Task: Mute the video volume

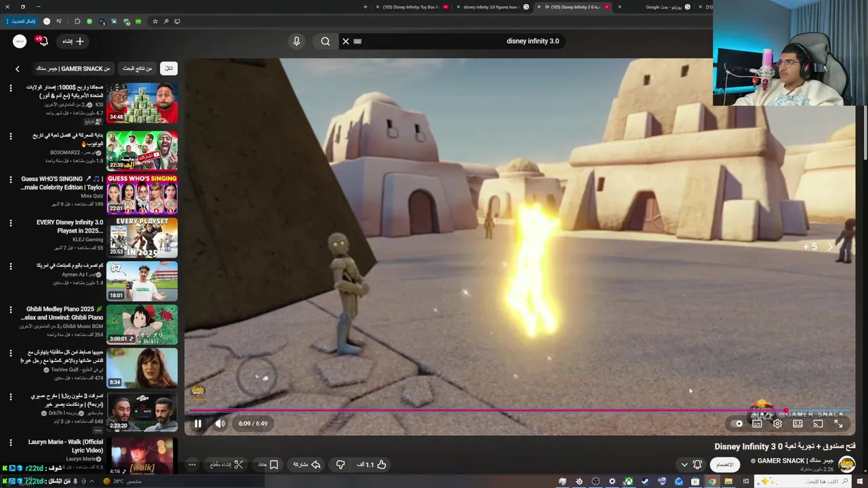Action: coord(220,424)
